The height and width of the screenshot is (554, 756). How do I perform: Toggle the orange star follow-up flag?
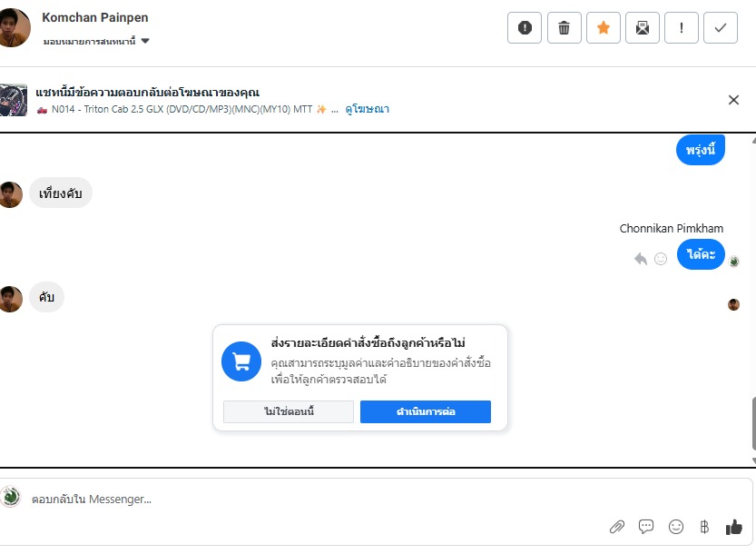[603, 27]
